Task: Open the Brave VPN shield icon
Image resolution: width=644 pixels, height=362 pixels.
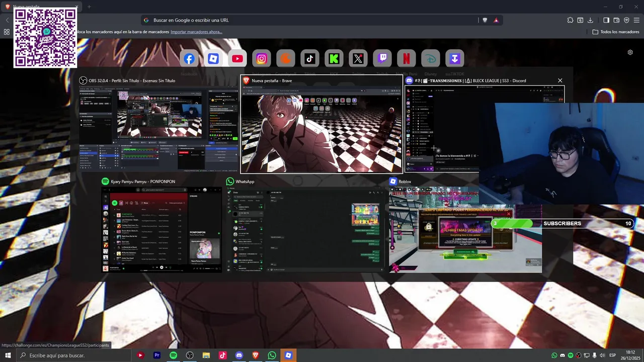Action: 626,20
